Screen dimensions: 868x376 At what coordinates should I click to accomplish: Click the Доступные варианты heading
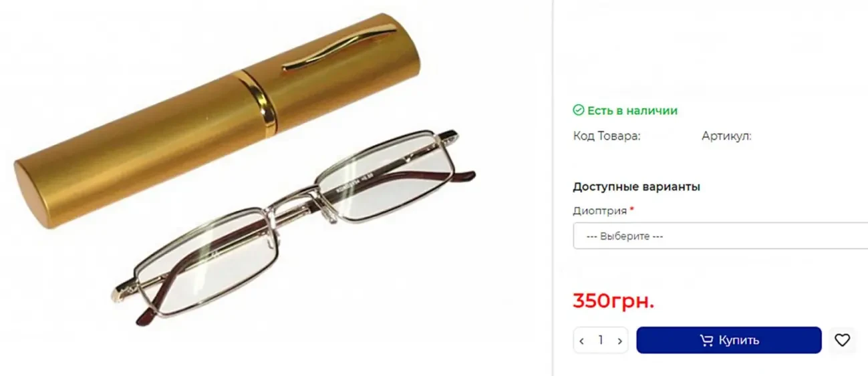(x=637, y=187)
